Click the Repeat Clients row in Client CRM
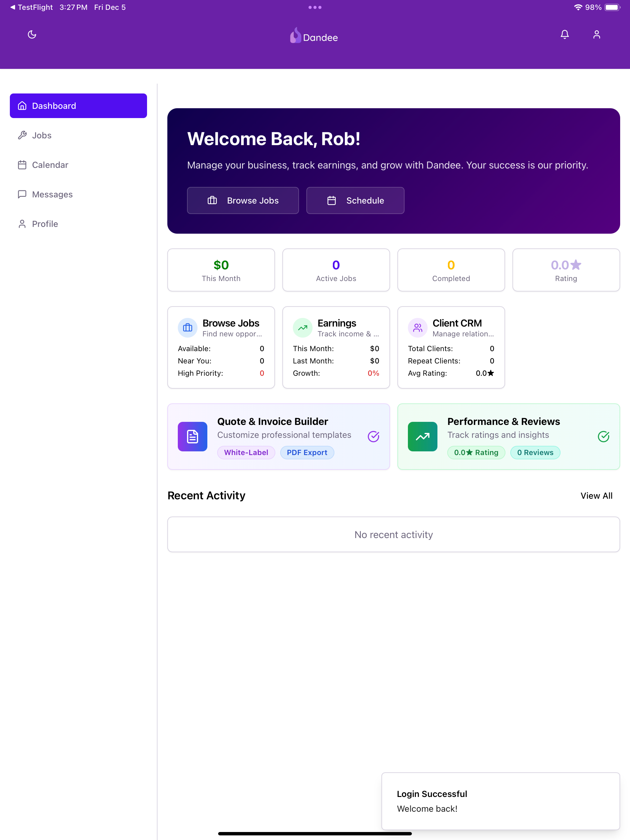The height and width of the screenshot is (840, 630). [x=451, y=361]
